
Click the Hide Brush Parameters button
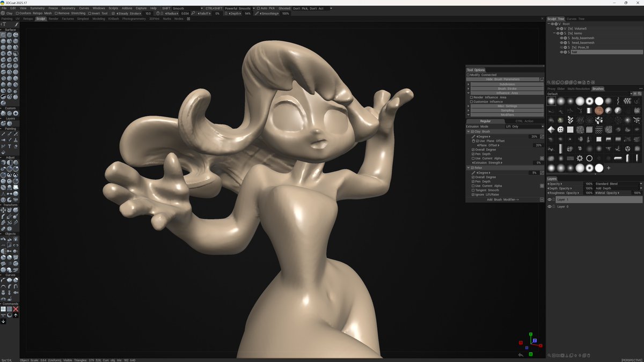pos(502,79)
